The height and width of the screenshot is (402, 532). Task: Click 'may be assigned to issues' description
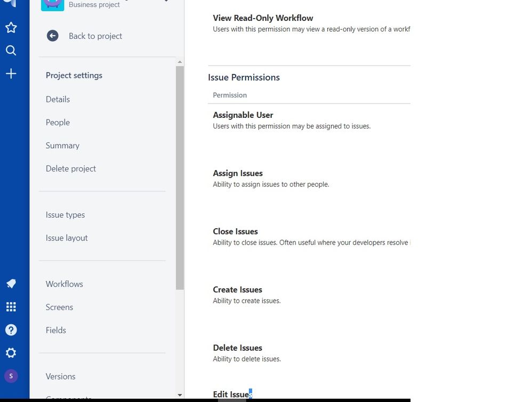(292, 126)
